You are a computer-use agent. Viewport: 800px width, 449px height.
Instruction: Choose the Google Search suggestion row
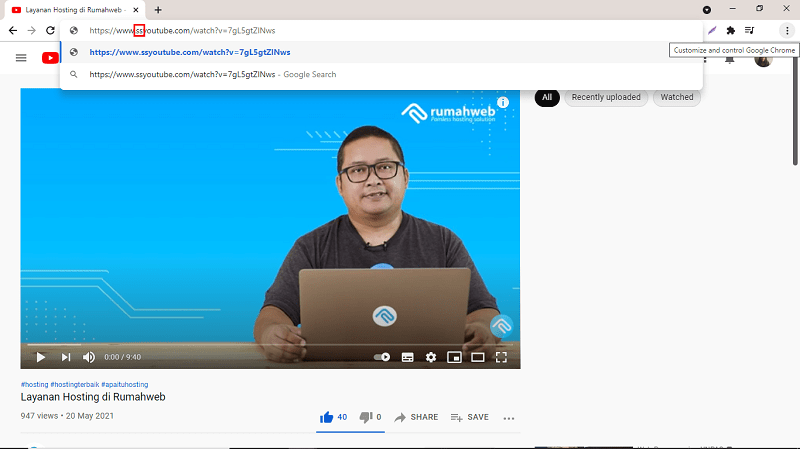(381, 74)
